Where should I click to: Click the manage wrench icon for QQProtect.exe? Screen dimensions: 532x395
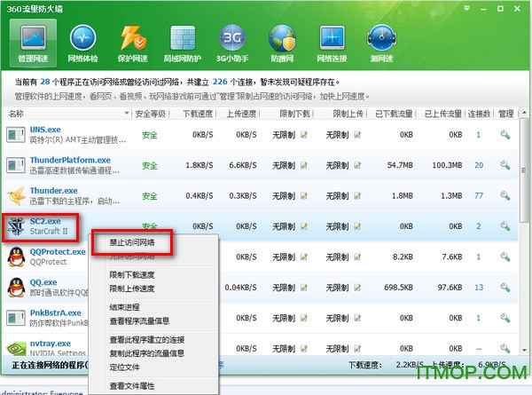tap(505, 257)
